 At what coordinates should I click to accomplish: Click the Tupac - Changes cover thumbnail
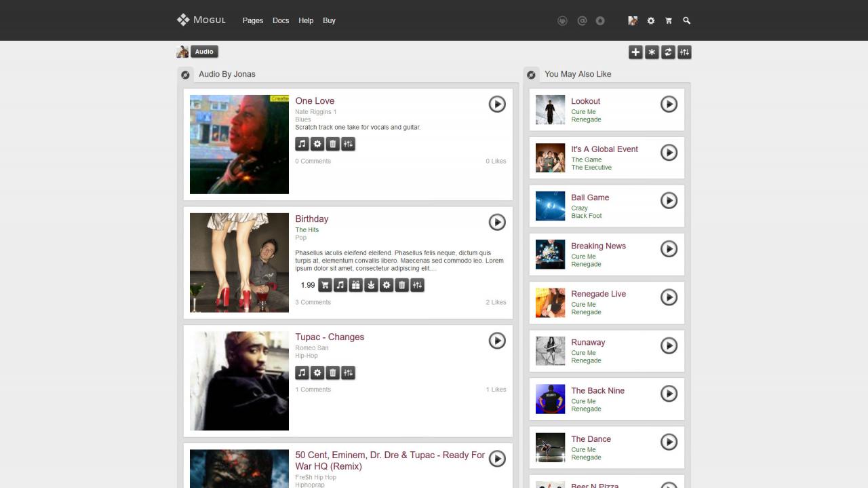point(239,381)
